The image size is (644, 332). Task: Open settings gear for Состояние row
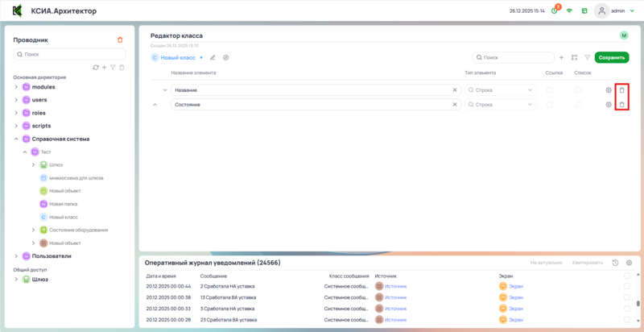(x=609, y=105)
